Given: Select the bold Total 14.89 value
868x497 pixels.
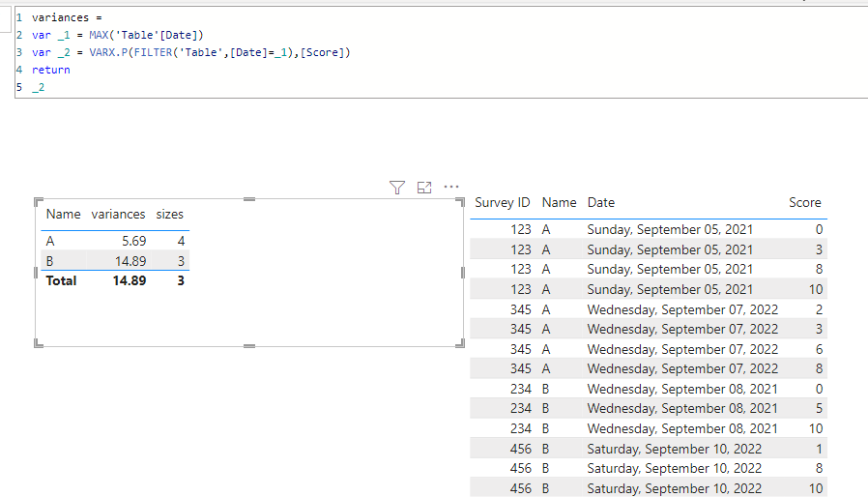Looking at the screenshot, I should pyautogui.click(x=129, y=281).
